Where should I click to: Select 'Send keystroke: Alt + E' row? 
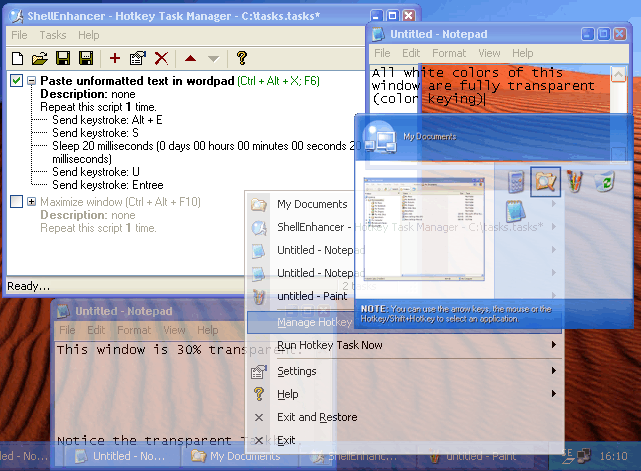click(107, 120)
